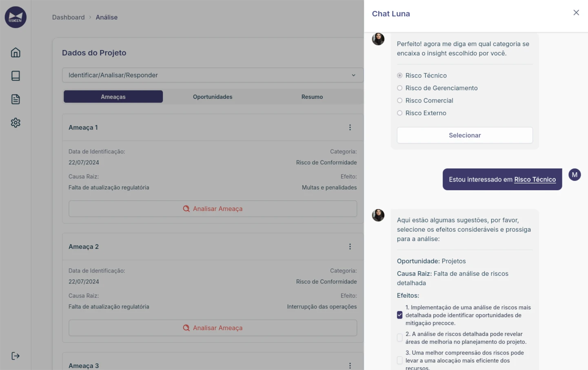Click Luna's avatar beside the category question

[x=378, y=39]
